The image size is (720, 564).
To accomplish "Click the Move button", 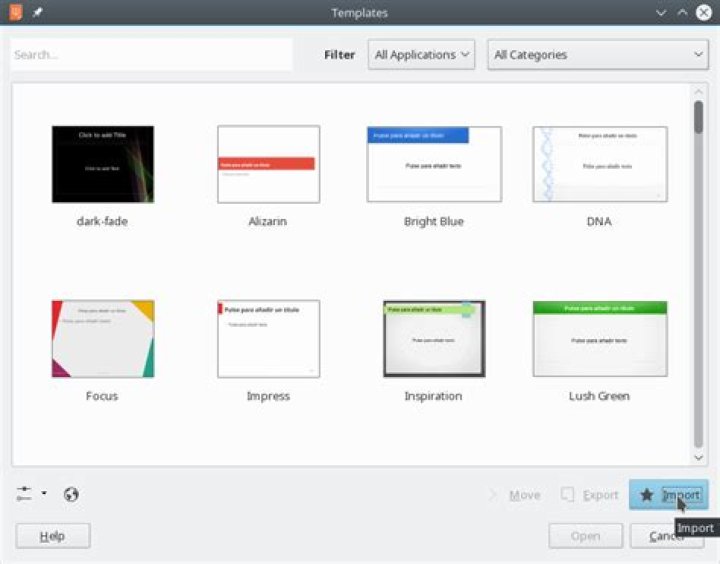I will pyautogui.click(x=515, y=495).
